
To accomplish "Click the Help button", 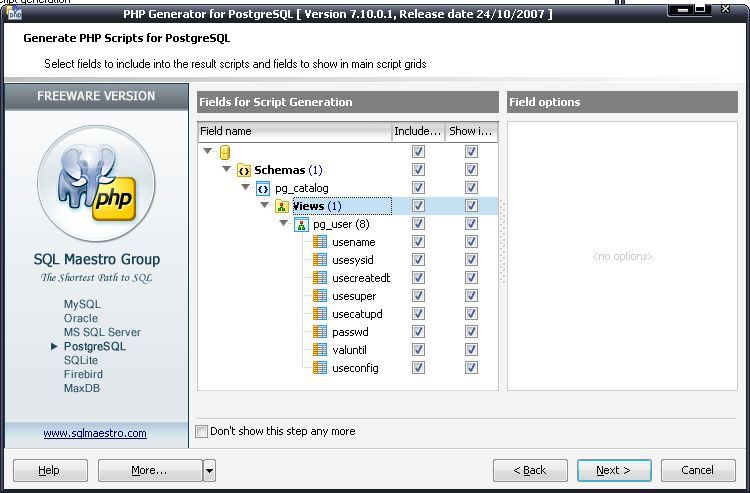I will point(50,471).
